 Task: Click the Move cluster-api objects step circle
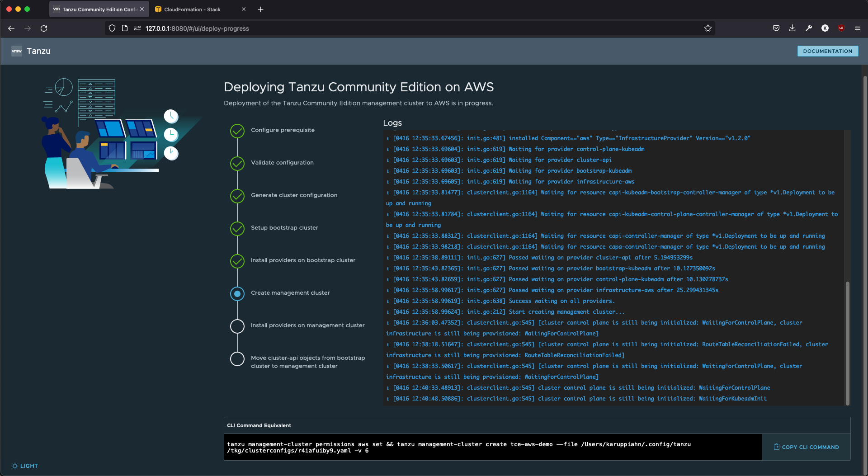click(237, 359)
